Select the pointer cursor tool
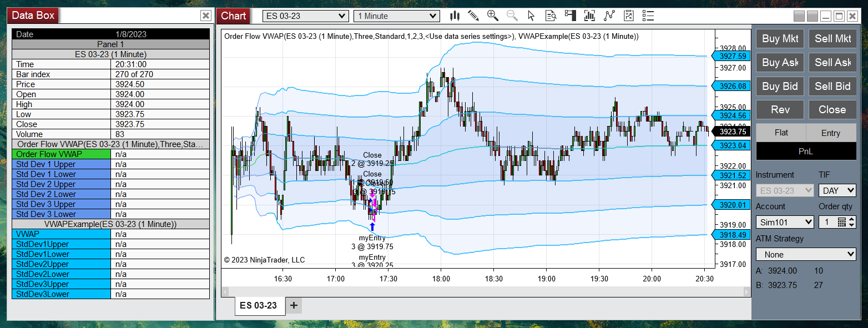Image resolution: width=868 pixels, height=328 pixels. (531, 16)
